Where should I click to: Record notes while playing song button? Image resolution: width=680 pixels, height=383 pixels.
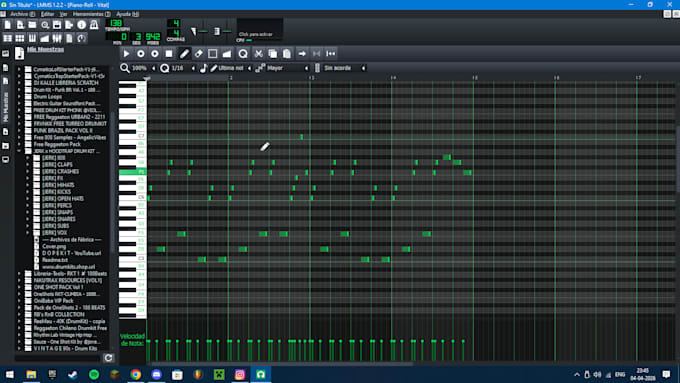click(155, 54)
